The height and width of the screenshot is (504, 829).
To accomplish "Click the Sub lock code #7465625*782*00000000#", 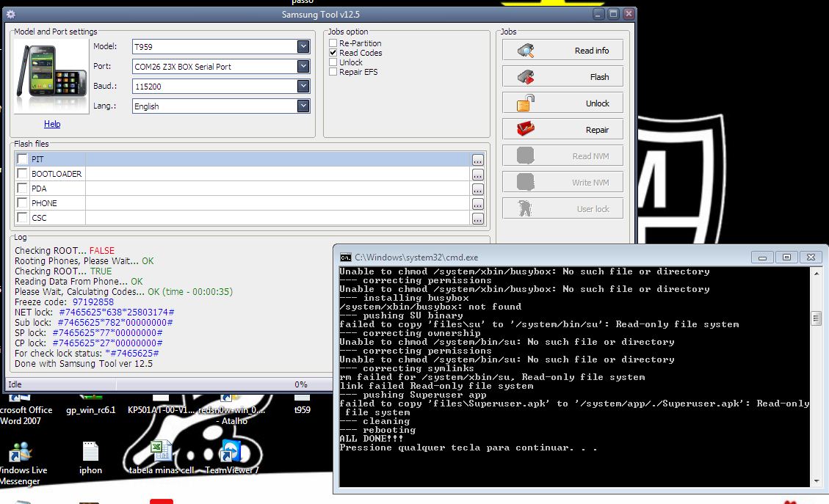I will (x=115, y=322).
